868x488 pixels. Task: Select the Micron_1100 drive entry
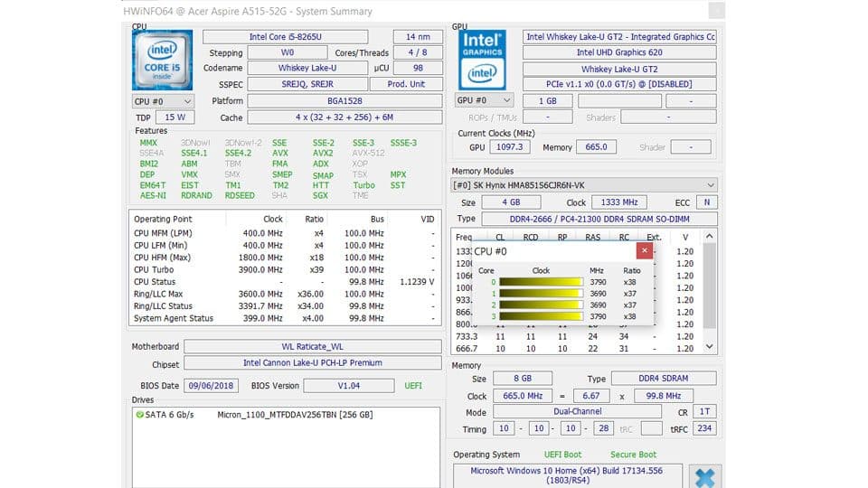[295, 415]
